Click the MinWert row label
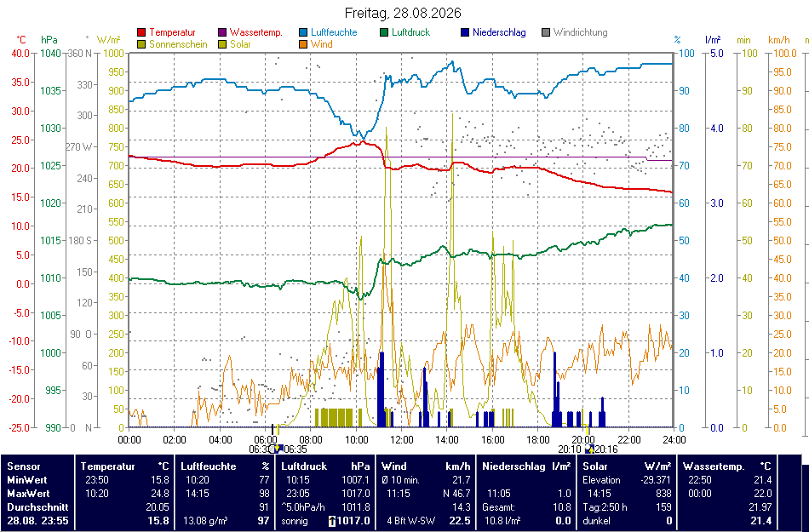The height and width of the screenshot is (532, 809). [x=26, y=480]
